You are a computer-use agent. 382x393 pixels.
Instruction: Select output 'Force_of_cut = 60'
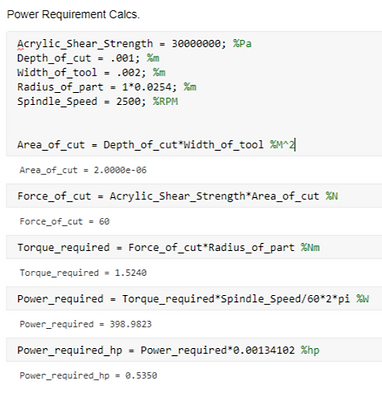(x=64, y=222)
